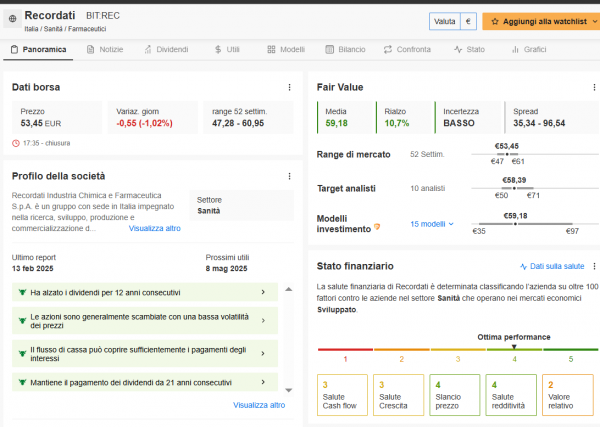Click the down arrow of the tips scrollbar
600x427 pixels.
289,390
